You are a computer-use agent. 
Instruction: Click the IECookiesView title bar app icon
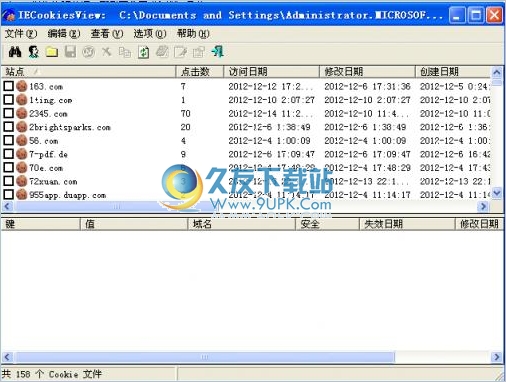(9, 15)
